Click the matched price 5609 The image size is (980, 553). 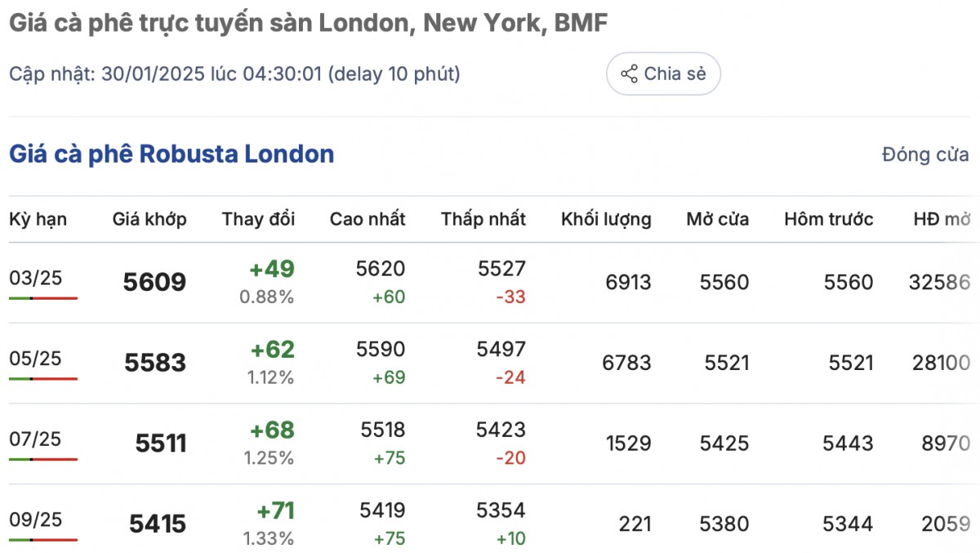[x=154, y=283]
